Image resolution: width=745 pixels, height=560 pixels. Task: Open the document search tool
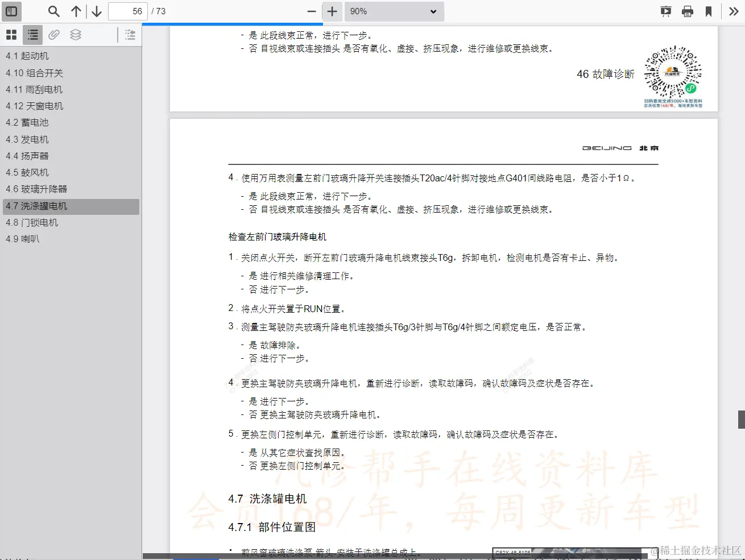[53, 11]
